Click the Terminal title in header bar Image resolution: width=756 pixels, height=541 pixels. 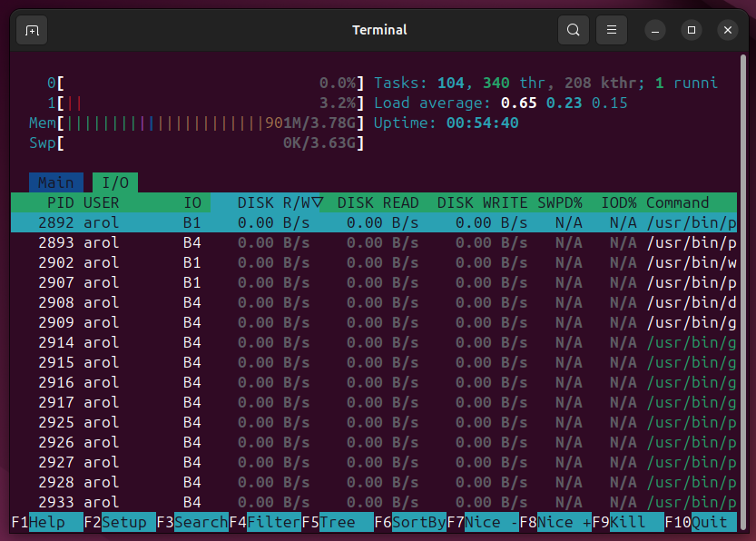379,30
